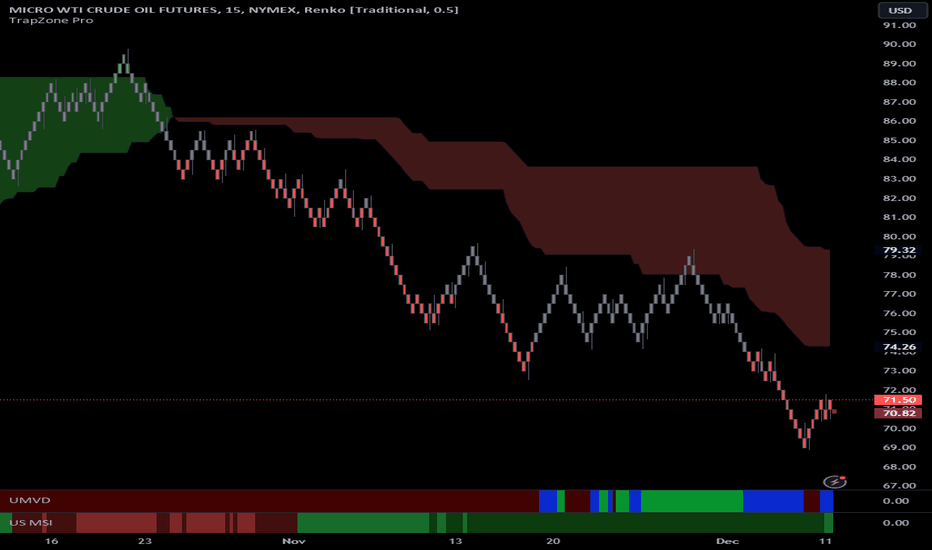The image size is (932, 550).
Task: Click the 70.82 price label
Action: pyautogui.click(x=899, y=413)
